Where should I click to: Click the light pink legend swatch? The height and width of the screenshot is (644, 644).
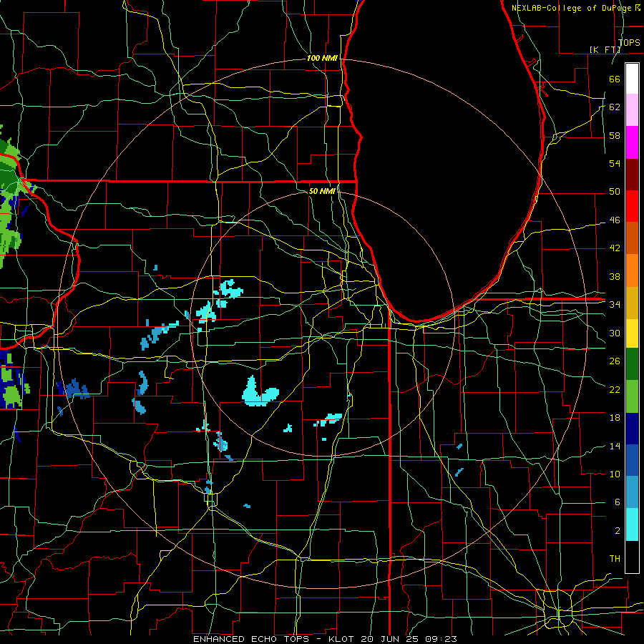coord(632,110)
